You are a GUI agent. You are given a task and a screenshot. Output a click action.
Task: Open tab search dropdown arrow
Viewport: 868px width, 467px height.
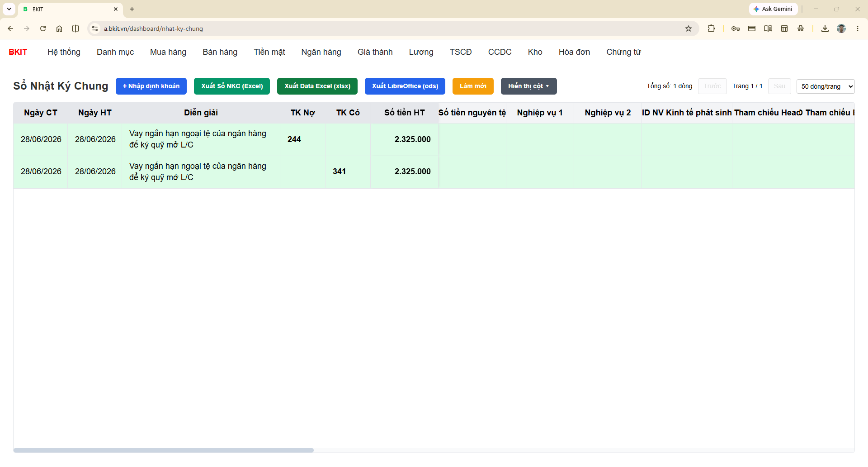click(9, 9)
